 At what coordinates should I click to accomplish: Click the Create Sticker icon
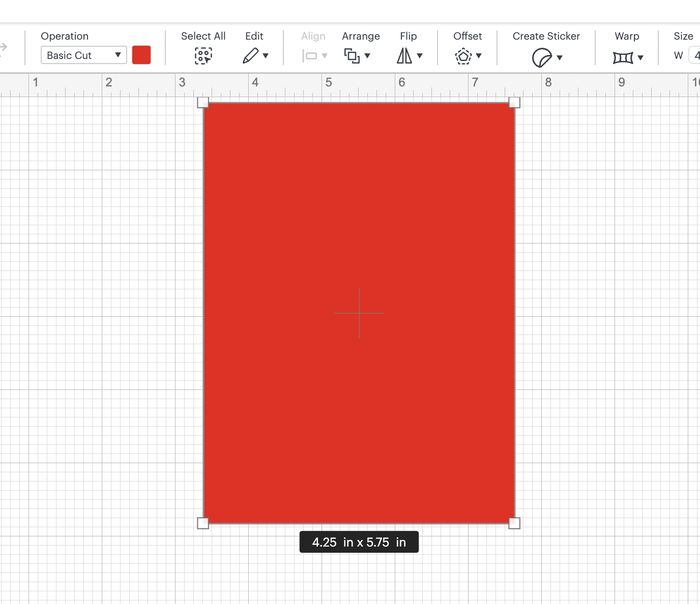tap(542, 57)
